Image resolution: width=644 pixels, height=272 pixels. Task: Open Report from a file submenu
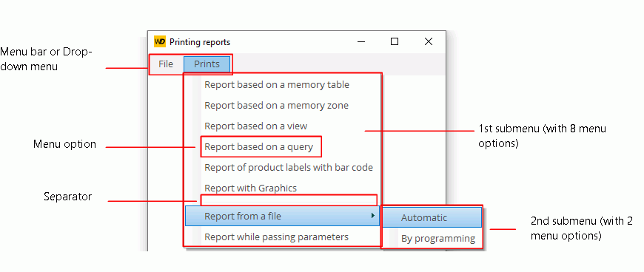(282, 217)
